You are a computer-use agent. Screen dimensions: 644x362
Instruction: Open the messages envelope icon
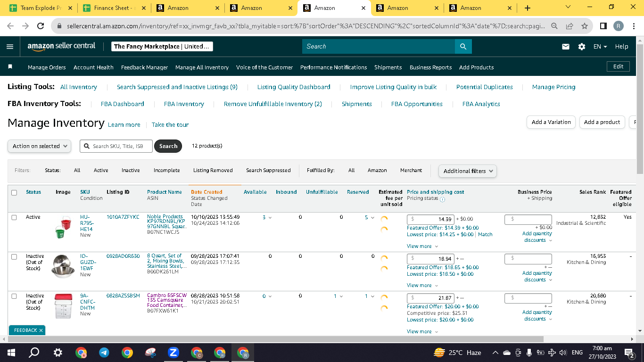tap(566, 47)
